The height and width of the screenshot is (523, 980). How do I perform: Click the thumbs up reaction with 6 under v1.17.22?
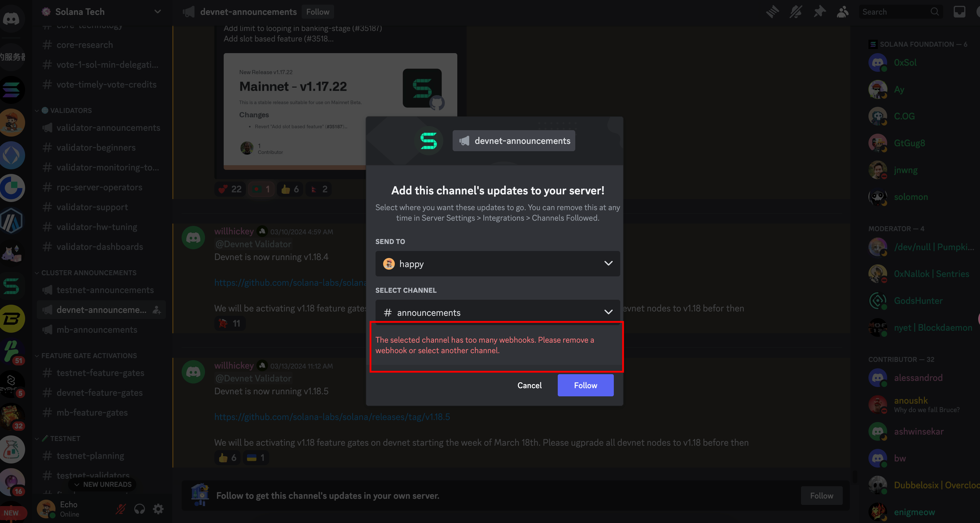tap(290, 189)
